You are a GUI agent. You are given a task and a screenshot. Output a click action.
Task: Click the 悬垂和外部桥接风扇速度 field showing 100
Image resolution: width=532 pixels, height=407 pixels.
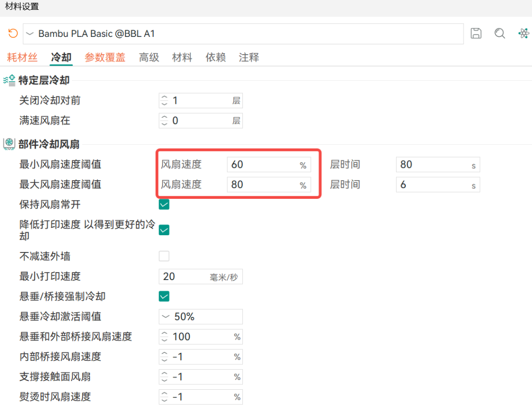click(x=200, y=337)
